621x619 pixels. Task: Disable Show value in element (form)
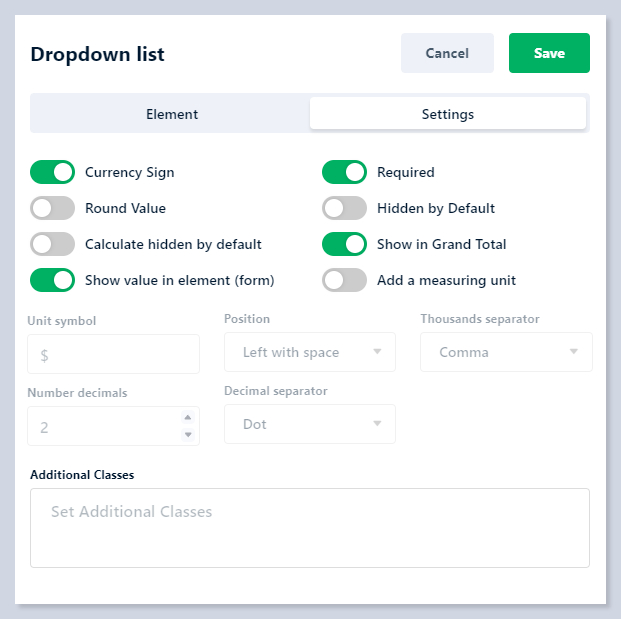(x=52, y=280)
